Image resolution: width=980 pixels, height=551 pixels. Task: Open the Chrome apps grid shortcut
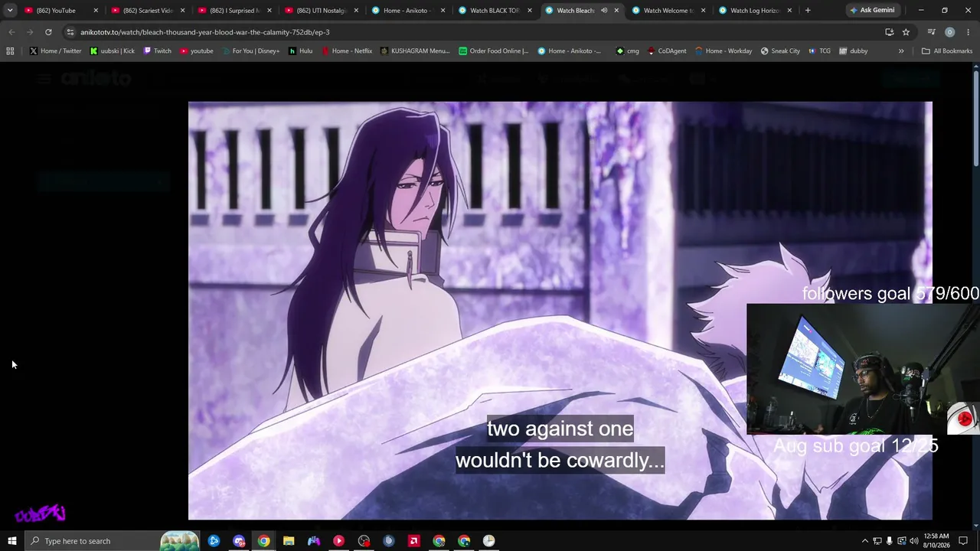point(10,51)
